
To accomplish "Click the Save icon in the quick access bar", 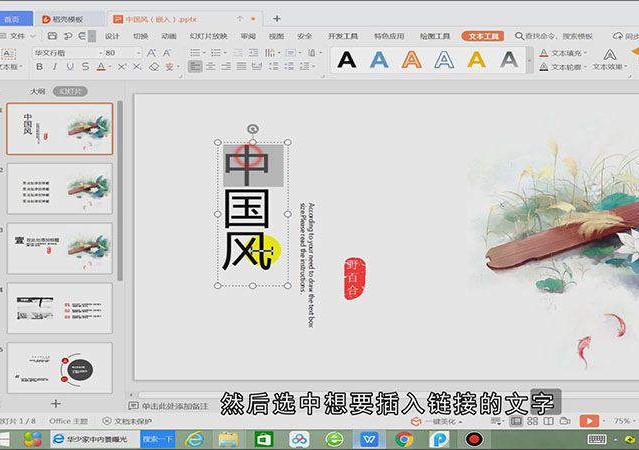I will coord(52,36).
